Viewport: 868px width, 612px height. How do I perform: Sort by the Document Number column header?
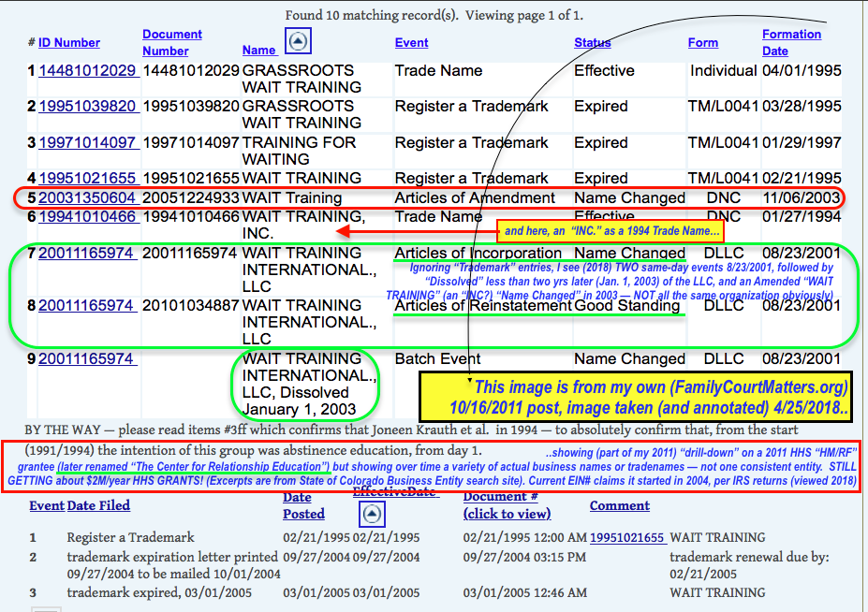coord(172,42)
